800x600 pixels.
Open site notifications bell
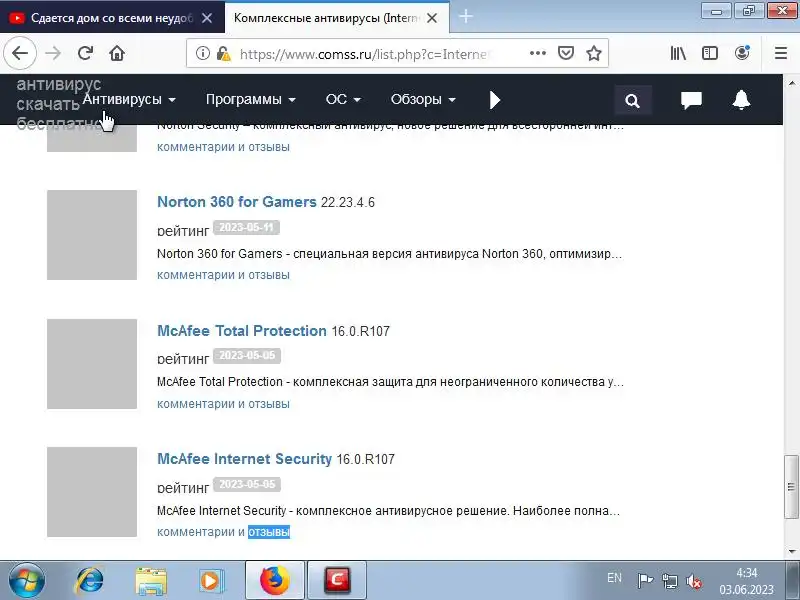(741, 100)
